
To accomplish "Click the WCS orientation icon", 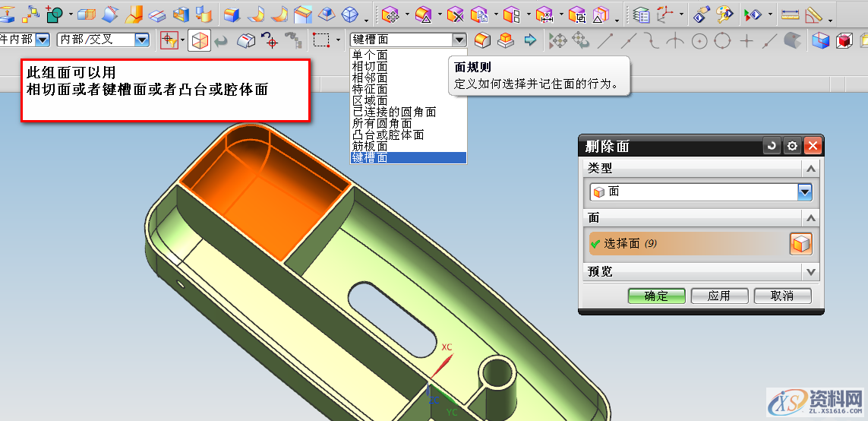I will pos(665,14).
